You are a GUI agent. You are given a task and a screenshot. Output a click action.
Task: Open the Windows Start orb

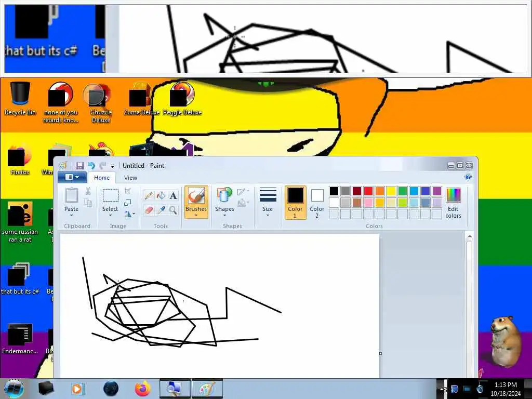click(x=14, y=389)
